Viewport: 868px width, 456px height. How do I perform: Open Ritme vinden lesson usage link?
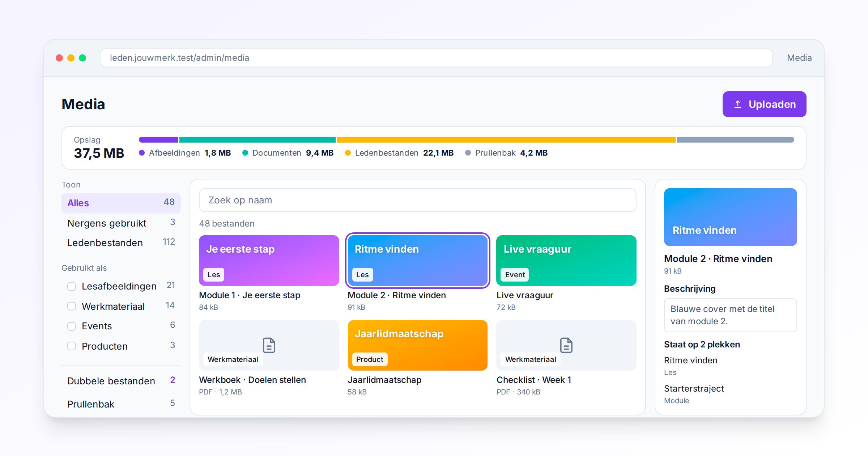690,360
